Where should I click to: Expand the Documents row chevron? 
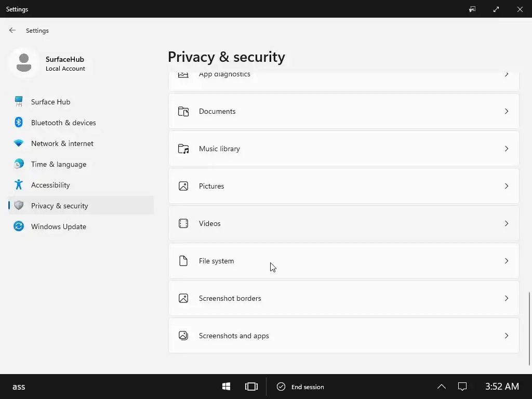(x=507, y=111)
